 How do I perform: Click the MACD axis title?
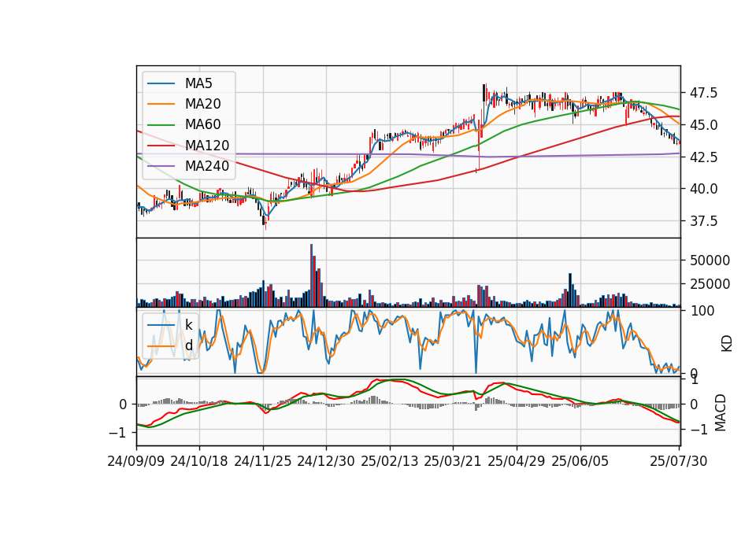721,412
